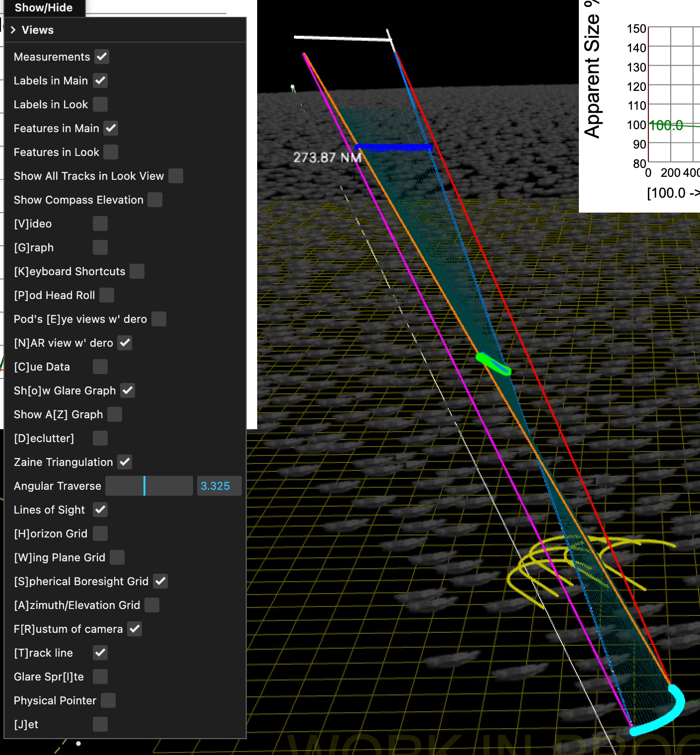
Task: Enable the [J]et checkbox
Action: point(100,724)
